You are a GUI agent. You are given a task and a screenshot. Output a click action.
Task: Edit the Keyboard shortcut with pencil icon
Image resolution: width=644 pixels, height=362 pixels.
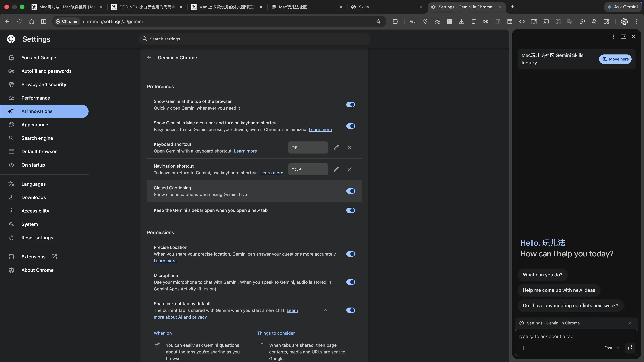point(336,147)
